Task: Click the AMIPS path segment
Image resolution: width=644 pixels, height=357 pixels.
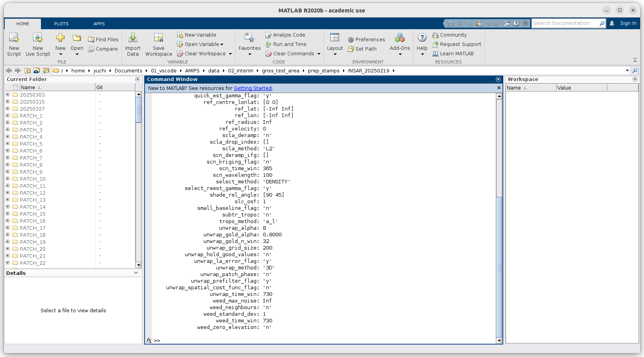Action: click(x=192, y=70)
